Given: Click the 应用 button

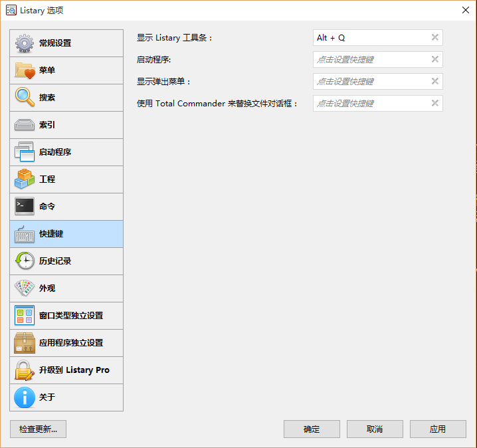Looking at the screenshot, I should point(438,429).
